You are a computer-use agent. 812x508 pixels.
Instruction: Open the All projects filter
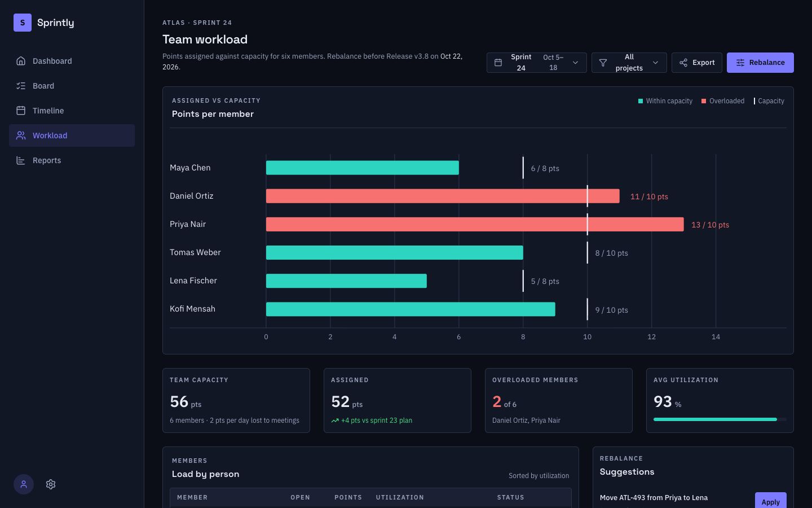coord(629,63)
